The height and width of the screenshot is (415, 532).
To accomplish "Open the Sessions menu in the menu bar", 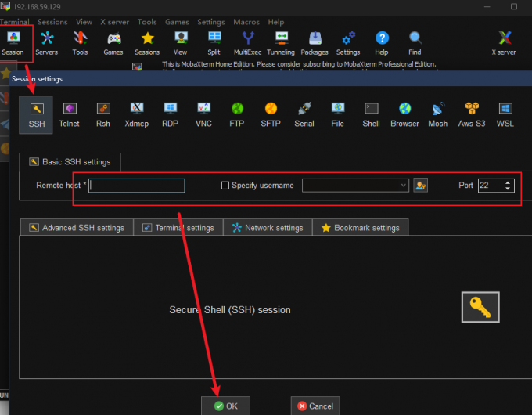I will [52, 22].
